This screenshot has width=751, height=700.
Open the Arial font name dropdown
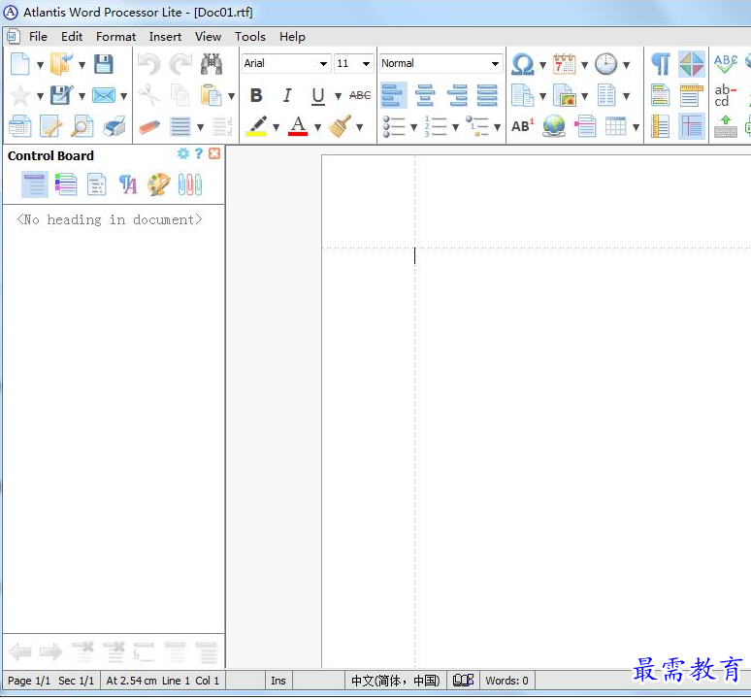click(x=323, y=64)
